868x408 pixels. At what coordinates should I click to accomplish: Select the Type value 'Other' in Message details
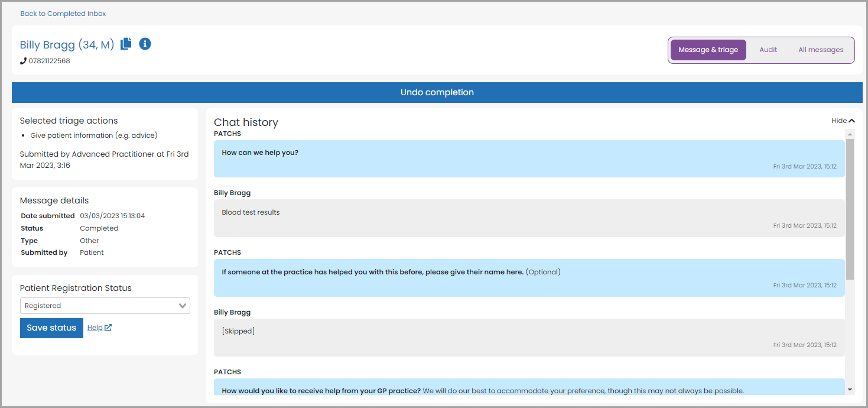89,240
